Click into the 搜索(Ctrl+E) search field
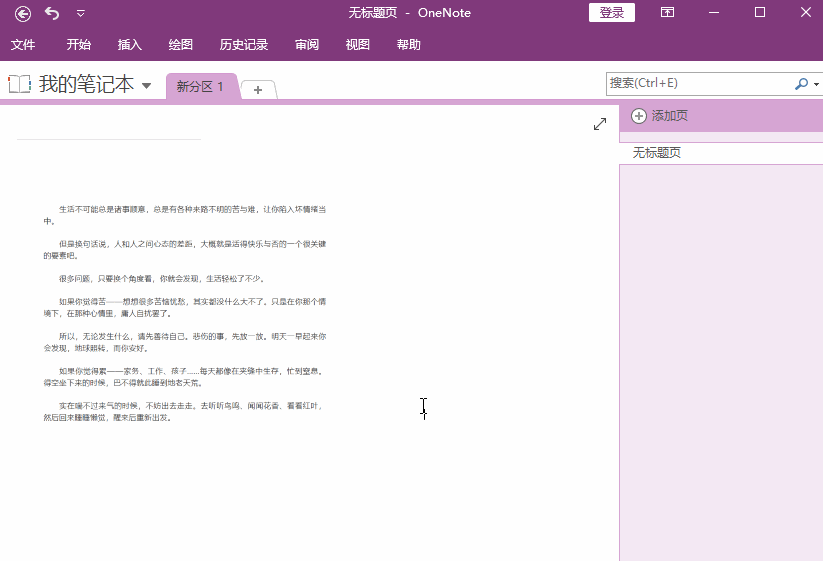Viewport: 823px width, 561px height. tap(699, 83)
